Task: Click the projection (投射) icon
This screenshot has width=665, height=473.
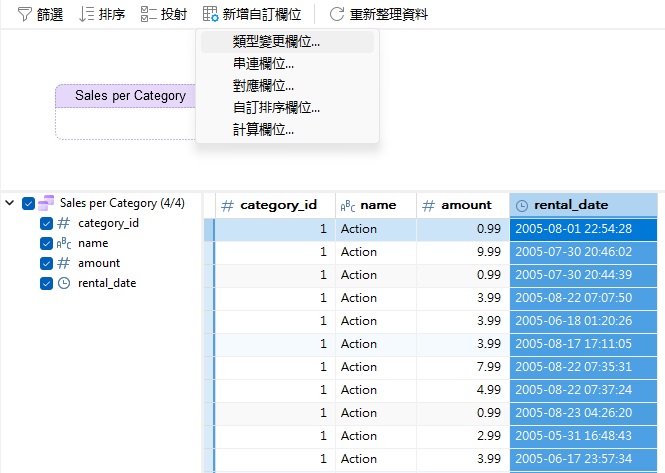Action: 148,14
